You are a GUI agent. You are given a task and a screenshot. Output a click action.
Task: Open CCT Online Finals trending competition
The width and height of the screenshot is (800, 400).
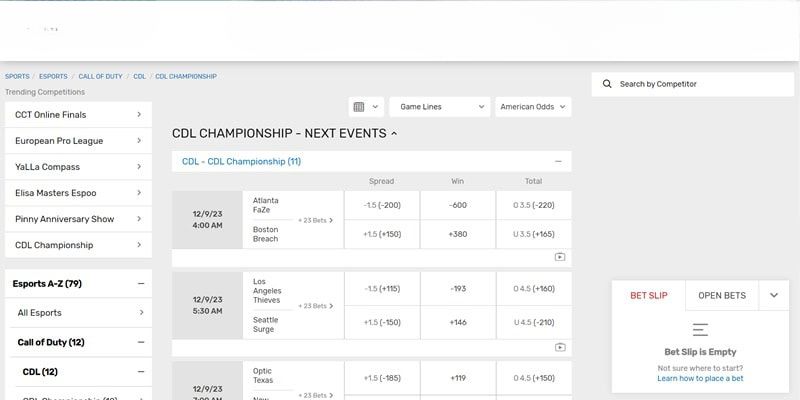pos(78,115)
